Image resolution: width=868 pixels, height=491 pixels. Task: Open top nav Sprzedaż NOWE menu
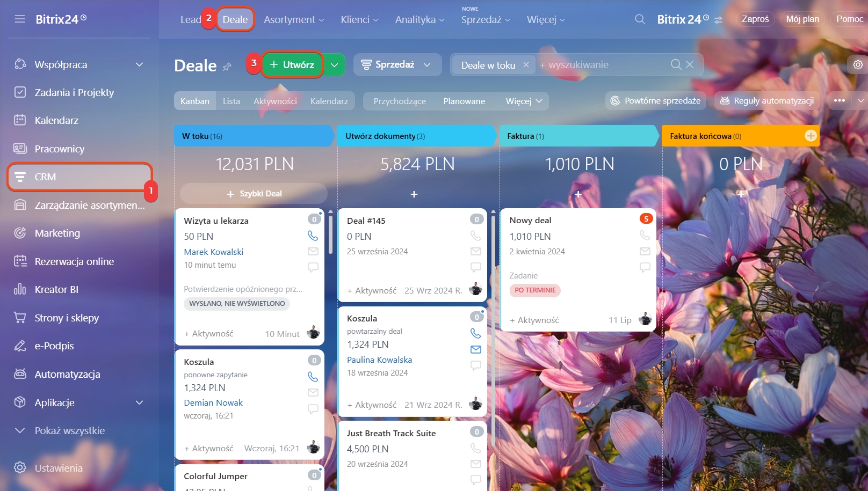point(486,20)
